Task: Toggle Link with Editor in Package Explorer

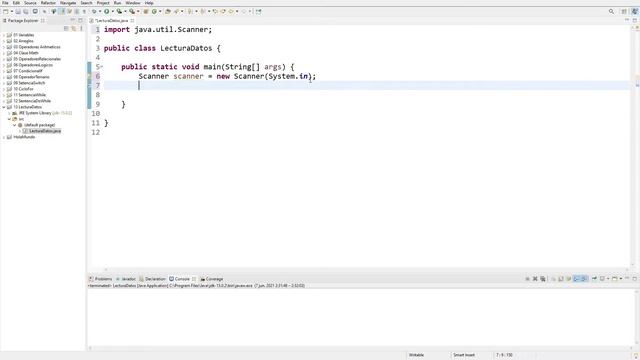Action: point(73,28)
